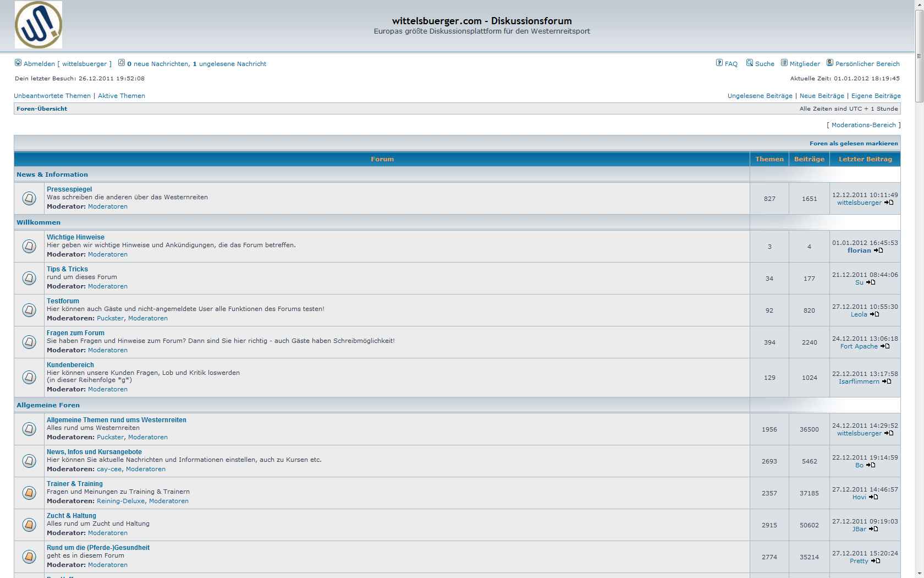This screenshot has width=924, height=578.
Task: Open 0 neue Nachrichten, 1 ungelesene Nachricht
Action: tap(197, 64)
